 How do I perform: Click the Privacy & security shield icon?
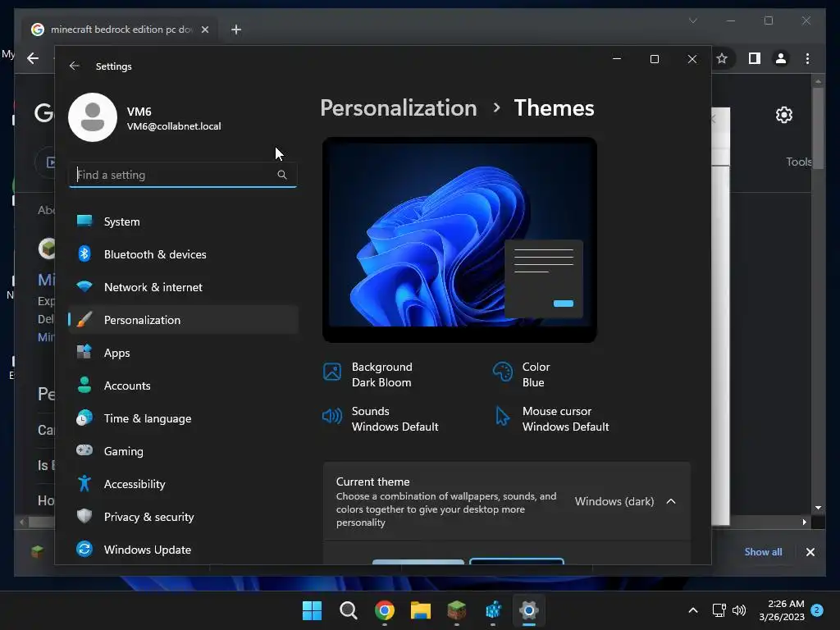coord(84,516)
